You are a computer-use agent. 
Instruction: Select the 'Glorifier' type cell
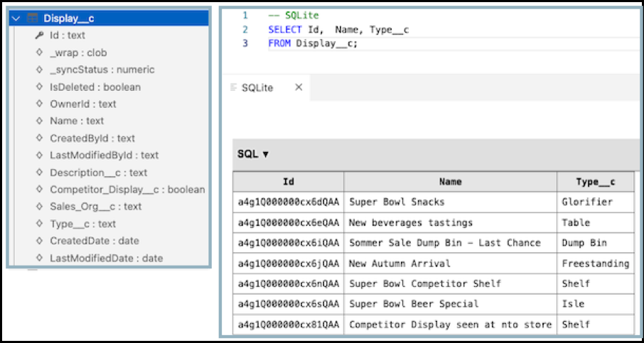pos(596,202)
